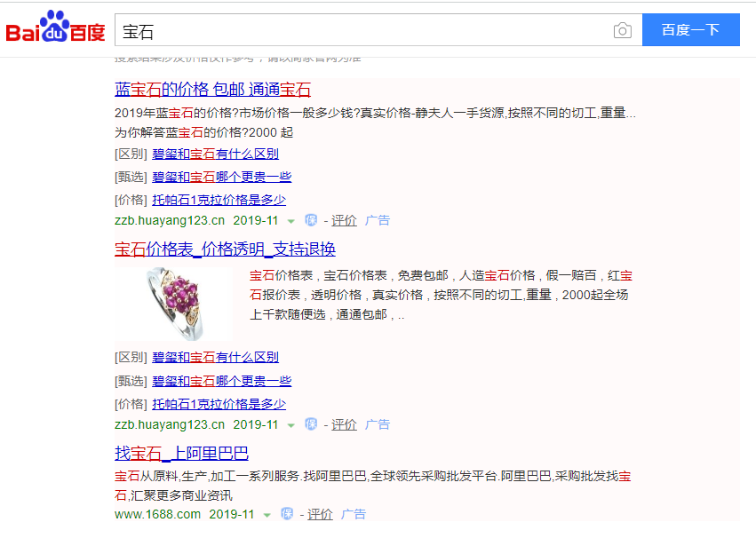Expand dropdown arrow beside first zzb.huayang123.cn date

tap(290, 222)
